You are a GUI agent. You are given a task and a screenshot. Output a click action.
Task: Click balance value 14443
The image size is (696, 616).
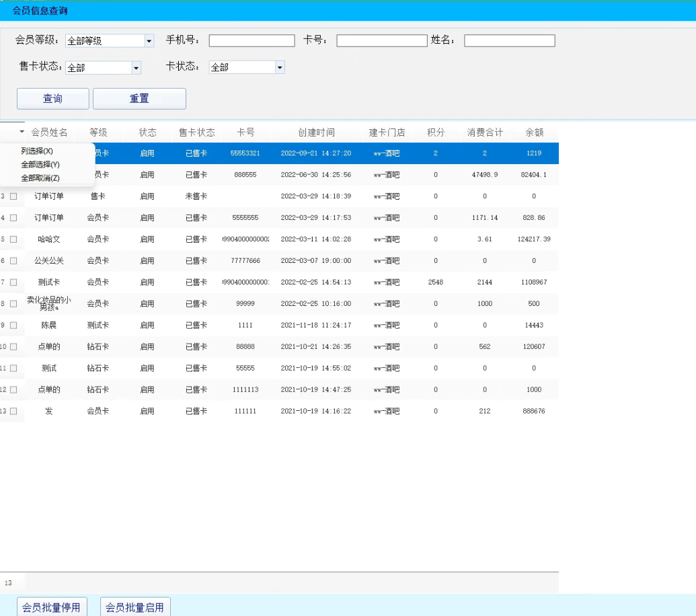pyautogui.click(x=533, y=325)
